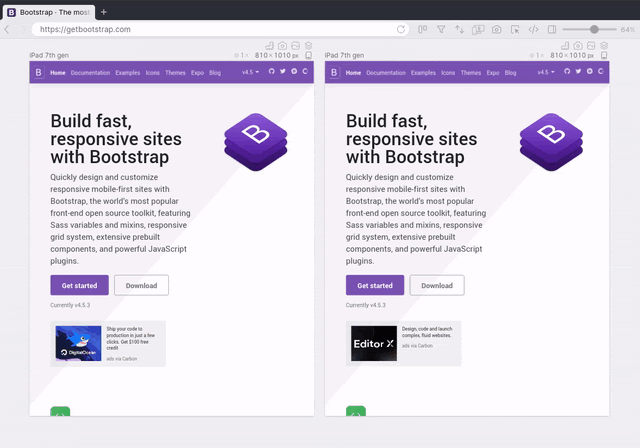The width and height of the screenshot is (640, 448).
Task: Click Twitter icon in right pane navbar
Action: coord(578,72)
